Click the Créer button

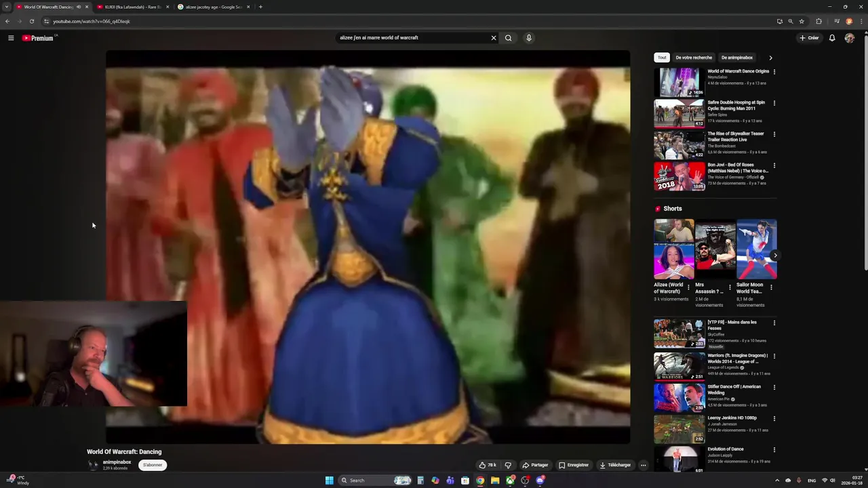809,38
